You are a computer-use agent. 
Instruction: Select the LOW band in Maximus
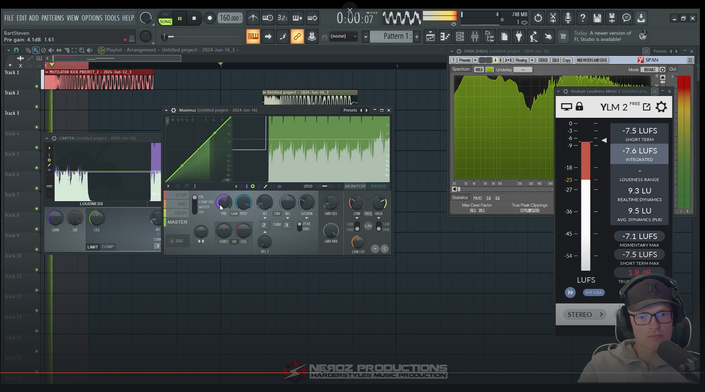click(176, 195)
